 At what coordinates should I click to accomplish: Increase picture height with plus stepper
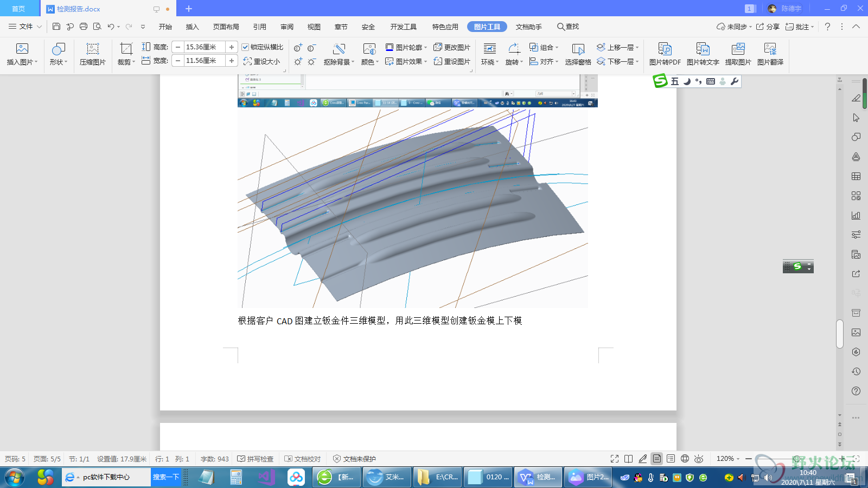click(x=232, y=47)
